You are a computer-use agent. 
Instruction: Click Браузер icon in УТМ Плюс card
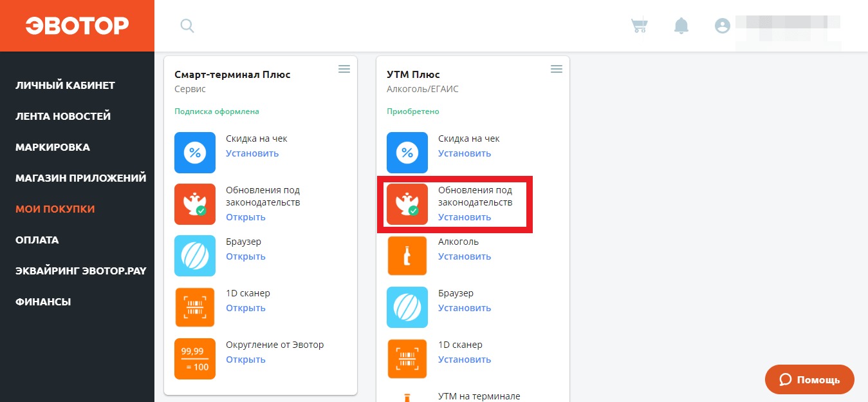click(407, 307)
